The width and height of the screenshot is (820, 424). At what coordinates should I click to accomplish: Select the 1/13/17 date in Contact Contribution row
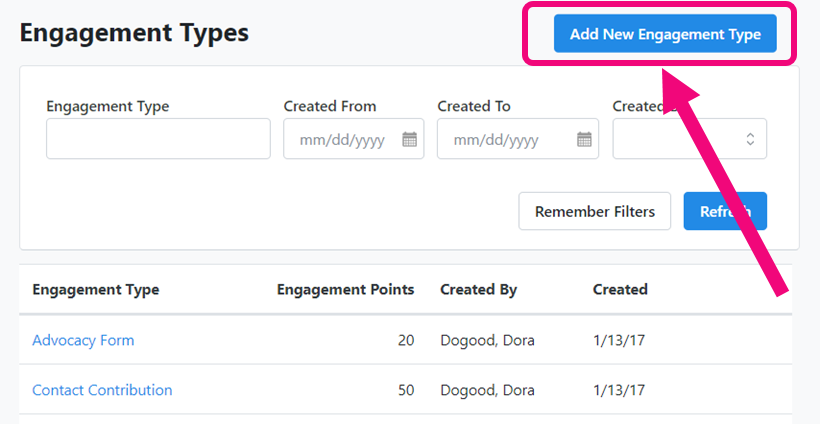[x=618, y=390]
